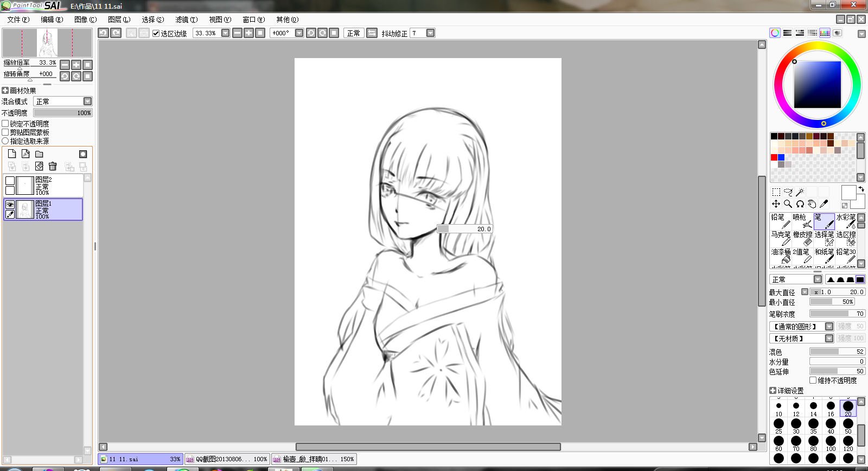Select 指定选取来源 radio option
The height and width of the screenshot is (471, 868).
(x=5, y=141)
